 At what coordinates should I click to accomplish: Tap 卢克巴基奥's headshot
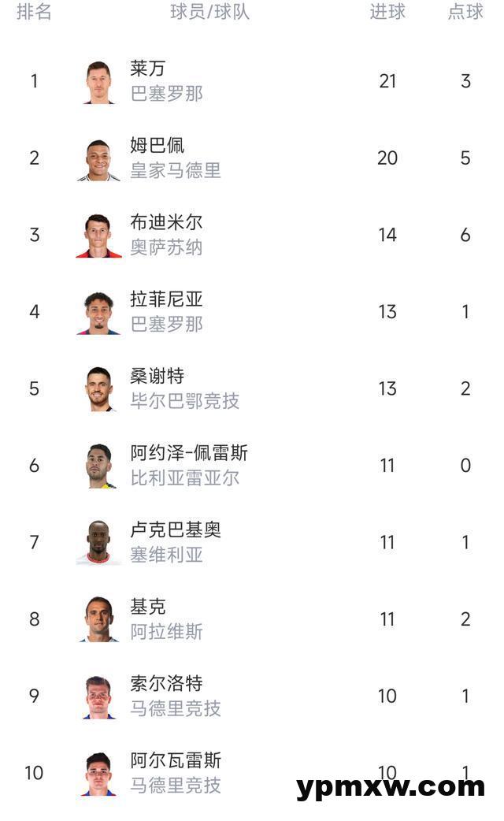99,542
